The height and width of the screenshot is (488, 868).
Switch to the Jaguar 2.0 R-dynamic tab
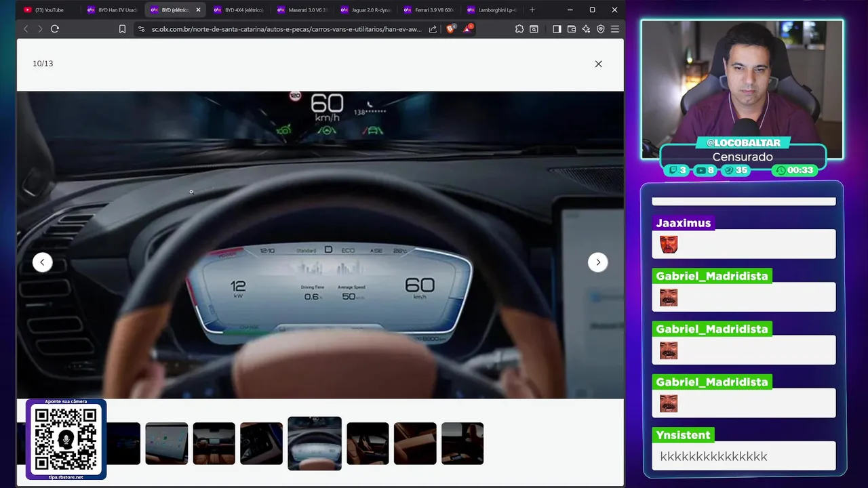click(x=366, y=10)
